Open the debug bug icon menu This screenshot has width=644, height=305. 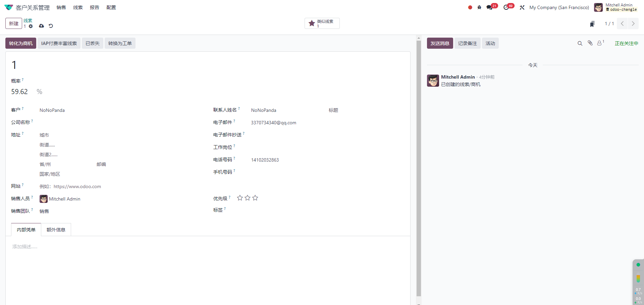[x=479, y=7]
